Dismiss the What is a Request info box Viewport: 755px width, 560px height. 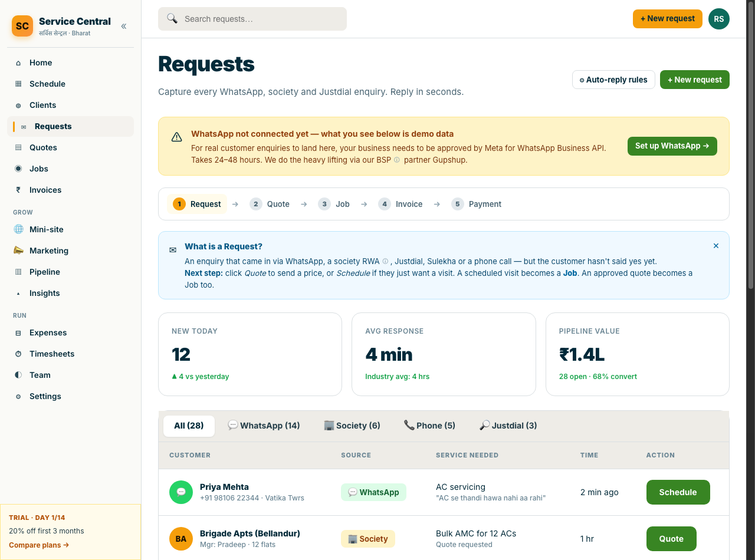(716, 246)
